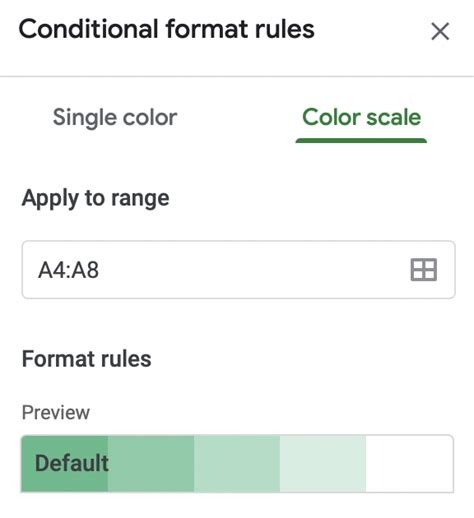Click the darkest green preview segment

64,463
